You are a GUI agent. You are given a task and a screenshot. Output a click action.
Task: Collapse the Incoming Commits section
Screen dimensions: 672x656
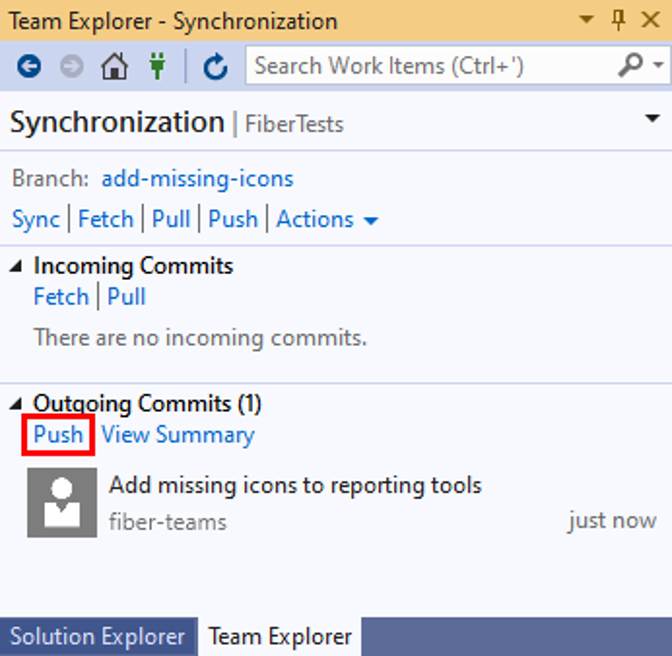point(19,266)
